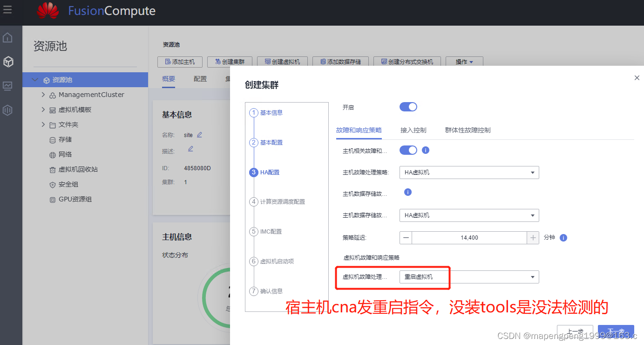The width and height of the screenshot is (644, 345).
Task: Open 主机数据存储故障 HA虚拟机 dropdown
Action: pyautogui.click(x=469, y=215)
